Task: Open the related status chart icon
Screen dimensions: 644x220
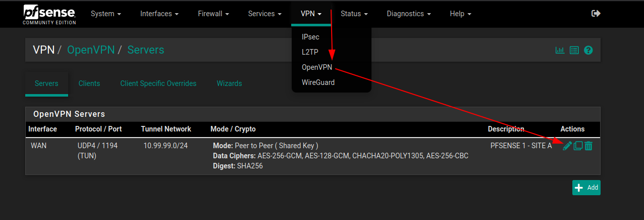Action: point(560,50)
